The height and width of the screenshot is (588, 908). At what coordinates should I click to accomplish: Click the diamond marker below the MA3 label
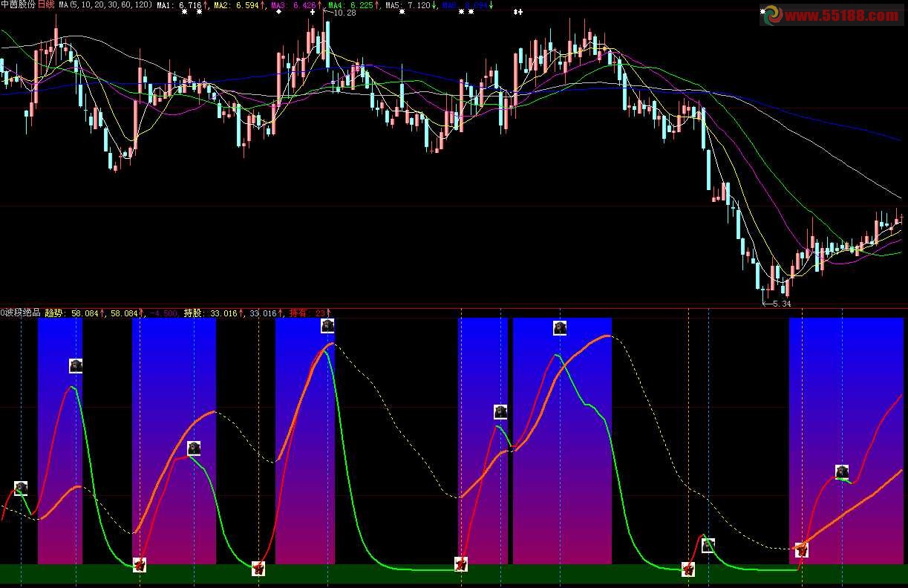coord(278,12)
